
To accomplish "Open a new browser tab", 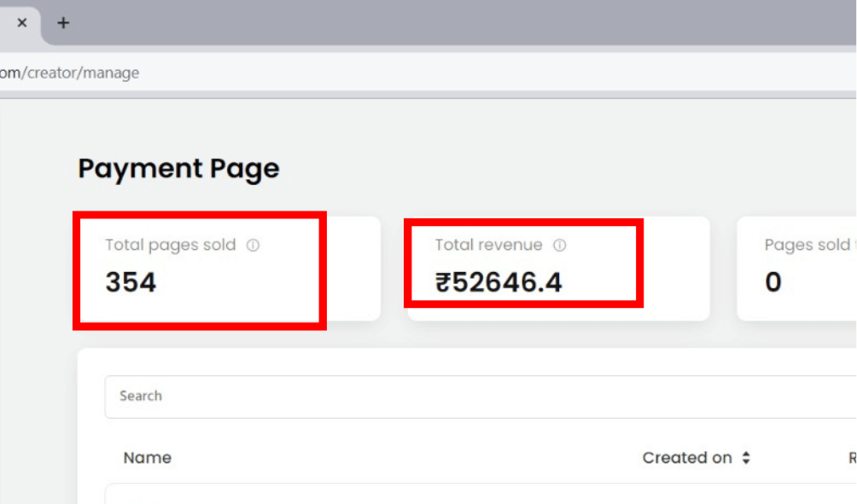I will pyautogui.click(x=63, y=23).
